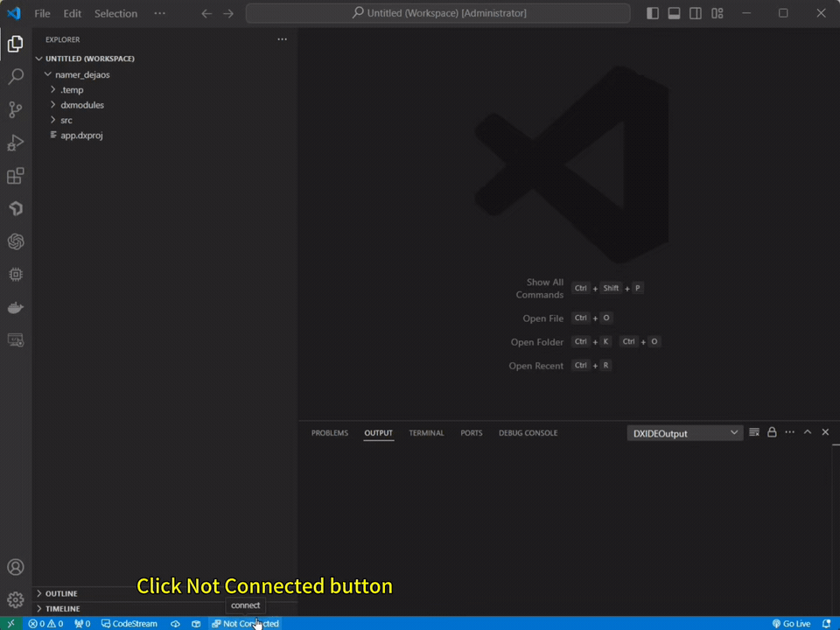Screen dimensions: 840x630
Task: Open the chip-shaped icon in activity bar
Action: (x=16, y=274)
